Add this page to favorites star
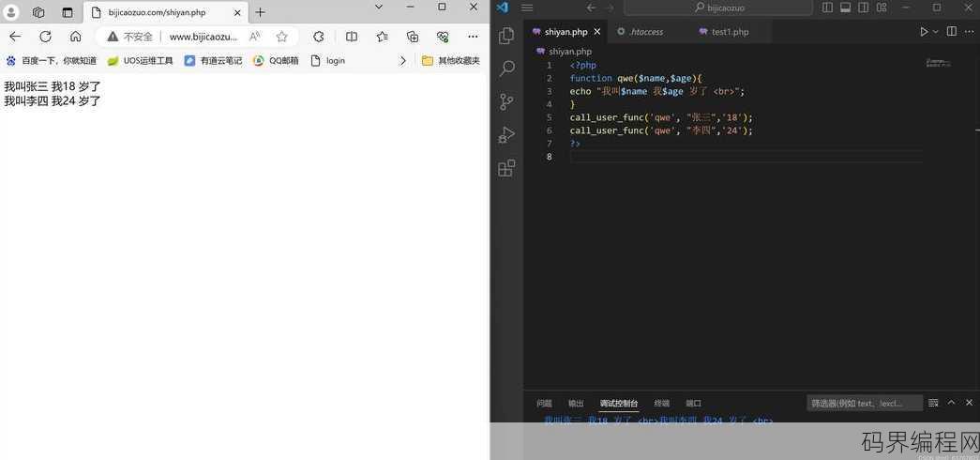980x460 pixels. [282, 37]
